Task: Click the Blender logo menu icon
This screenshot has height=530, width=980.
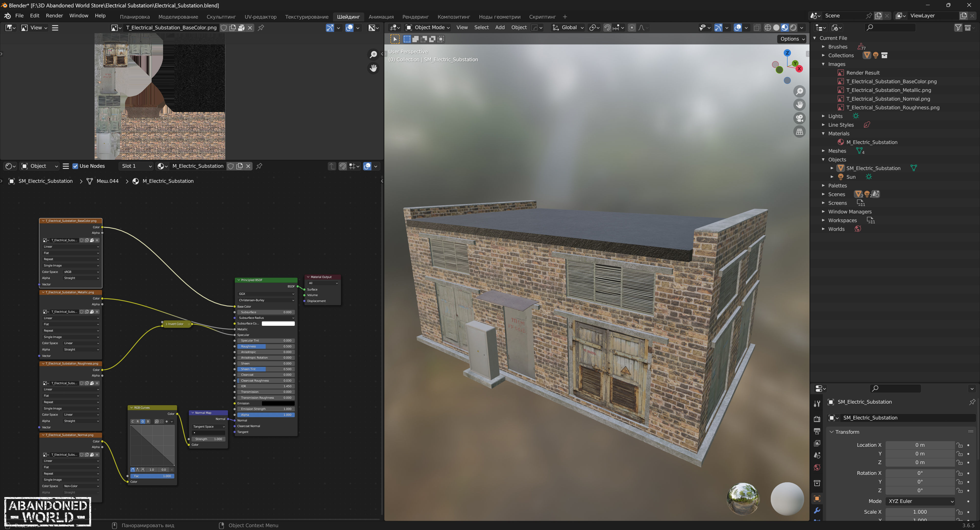Action: [x=7, y=16]
